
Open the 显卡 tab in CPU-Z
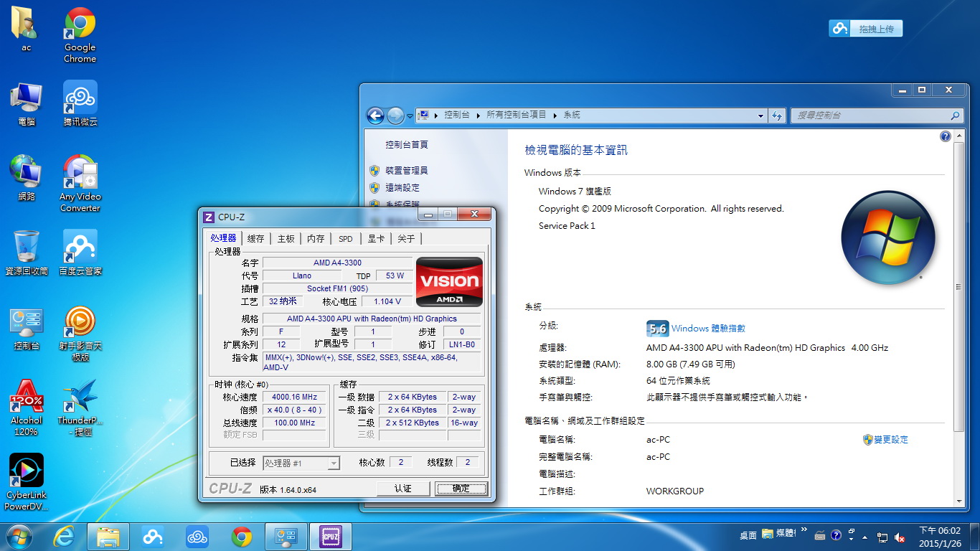click(x=376, y=239)
